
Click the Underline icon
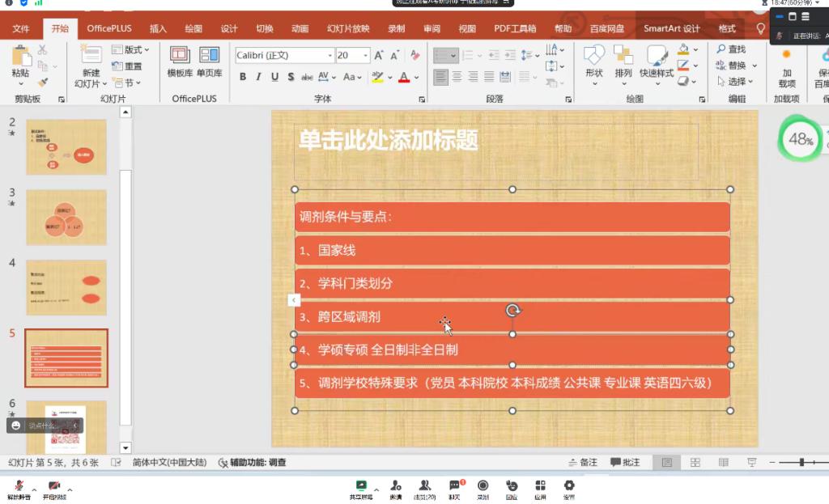click(274, 77)
